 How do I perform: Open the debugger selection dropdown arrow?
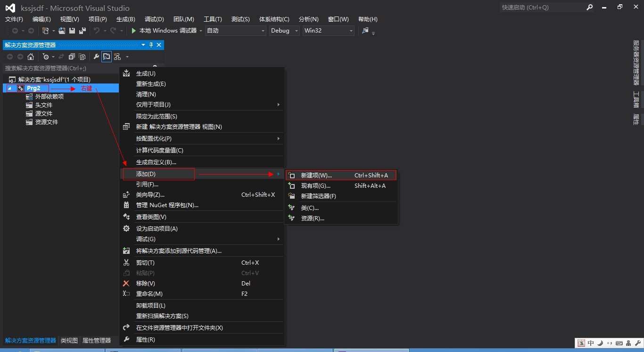[201, 31]
